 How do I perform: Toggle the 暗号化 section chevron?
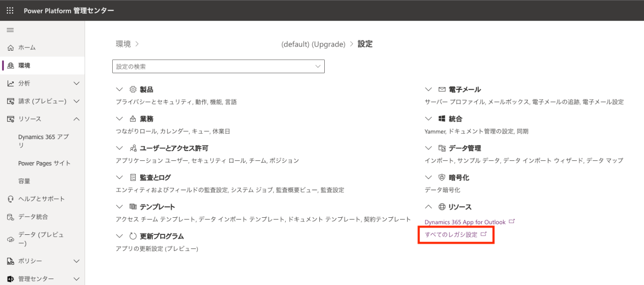pos(429,177)
